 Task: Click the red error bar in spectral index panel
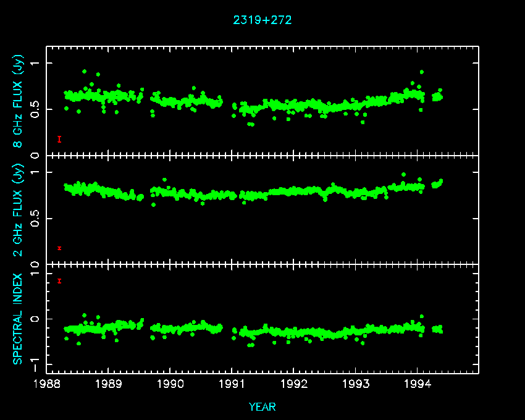[x=59, y=281]
